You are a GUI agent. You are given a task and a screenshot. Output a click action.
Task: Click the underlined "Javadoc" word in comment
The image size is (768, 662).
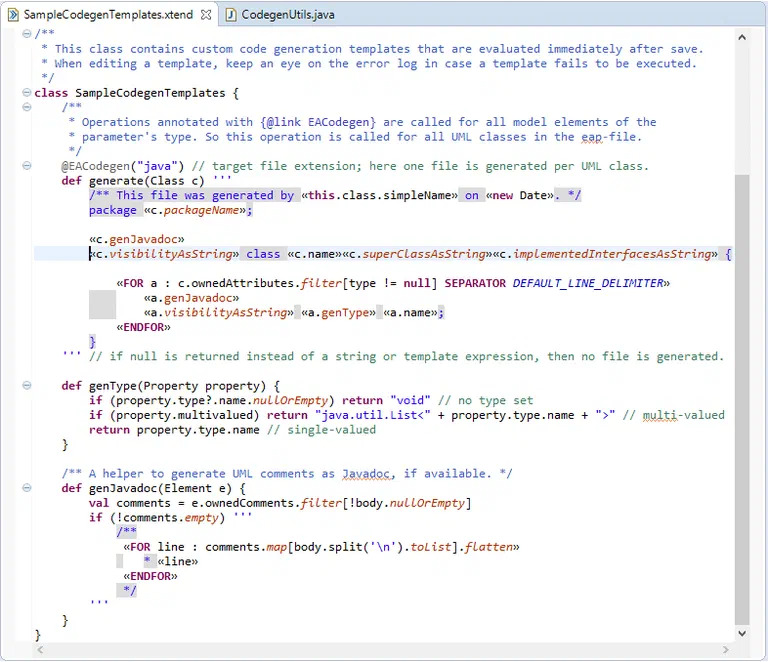click(366, 473)
